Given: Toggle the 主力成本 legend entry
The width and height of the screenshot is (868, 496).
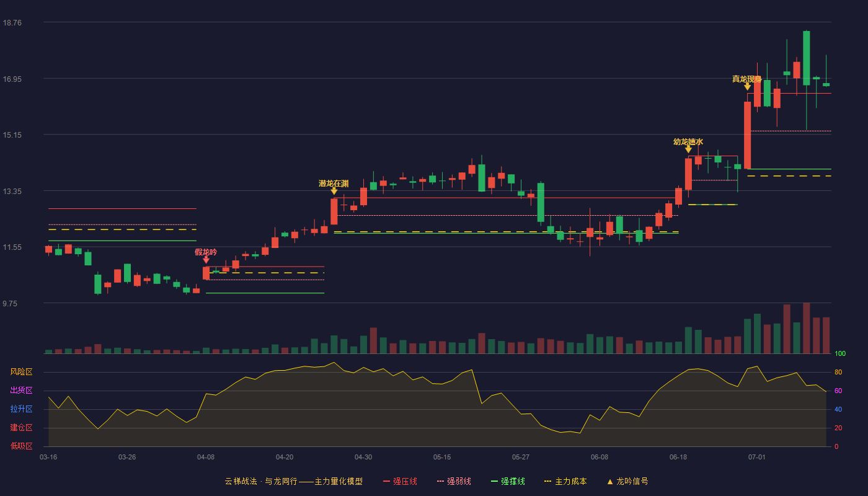Looking at the screenshot, I should pos(565,481).
